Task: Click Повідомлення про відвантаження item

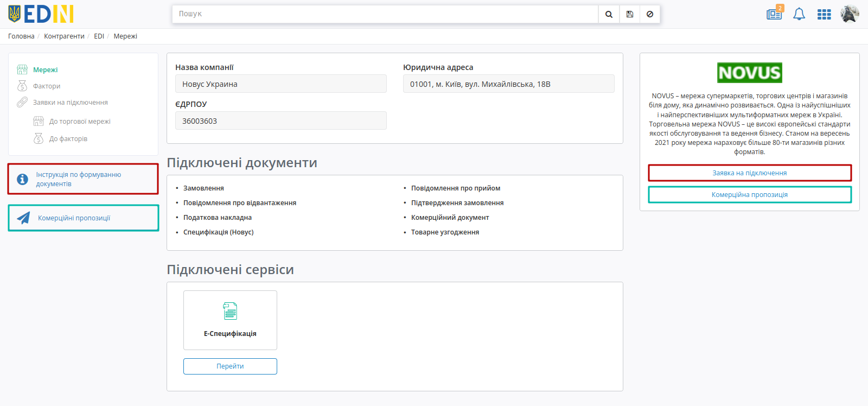Action: (x=240, y=203)
